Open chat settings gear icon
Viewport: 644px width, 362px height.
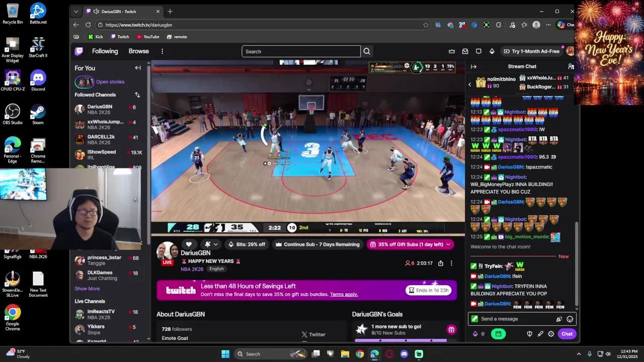551,334
